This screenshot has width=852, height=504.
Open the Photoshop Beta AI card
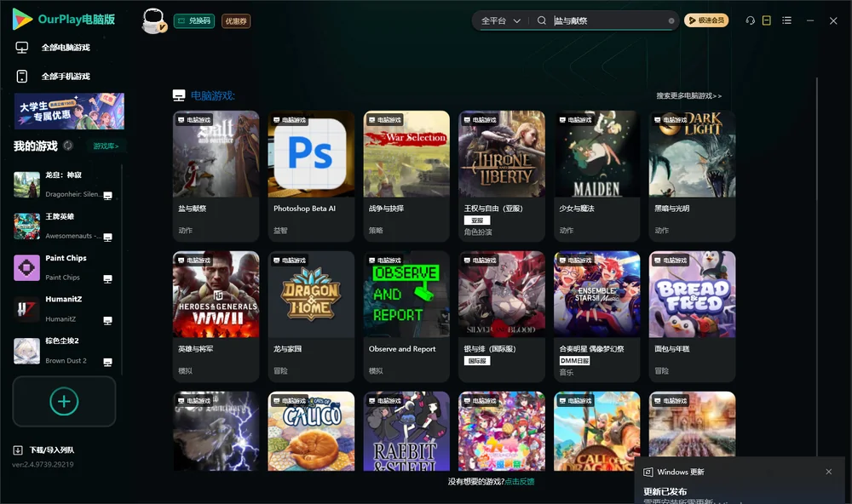[x=311, y=176]
